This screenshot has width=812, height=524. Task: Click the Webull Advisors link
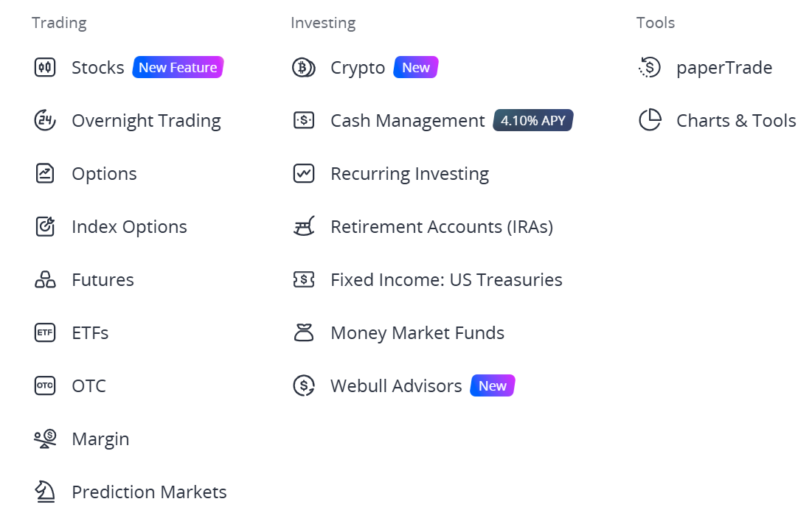pos(396,386)
